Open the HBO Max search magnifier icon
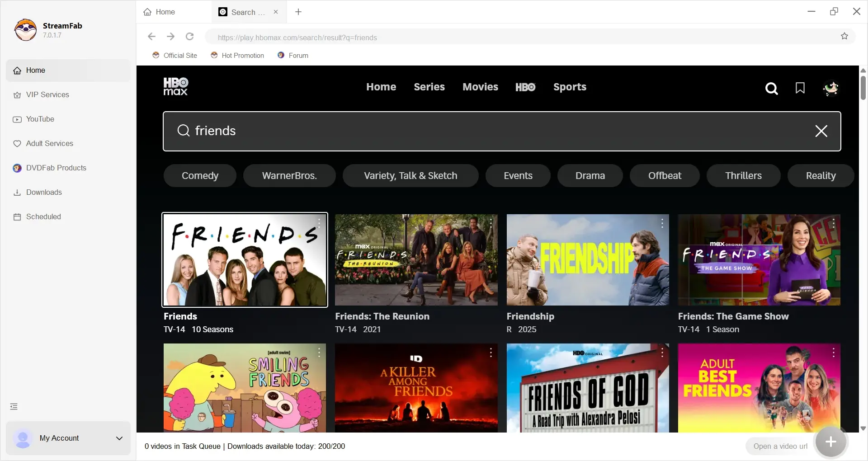Viewport: 868px width, 461px height. [x=772, y=88]
